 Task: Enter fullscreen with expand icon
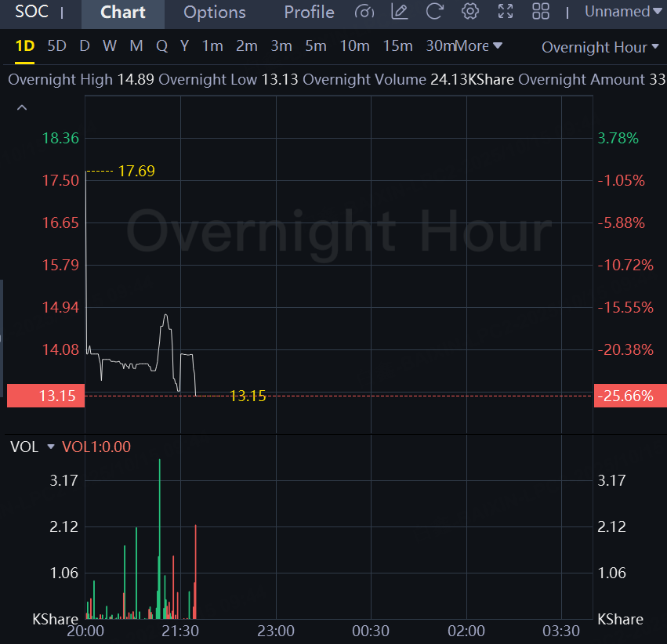click(x=506, y=12)
